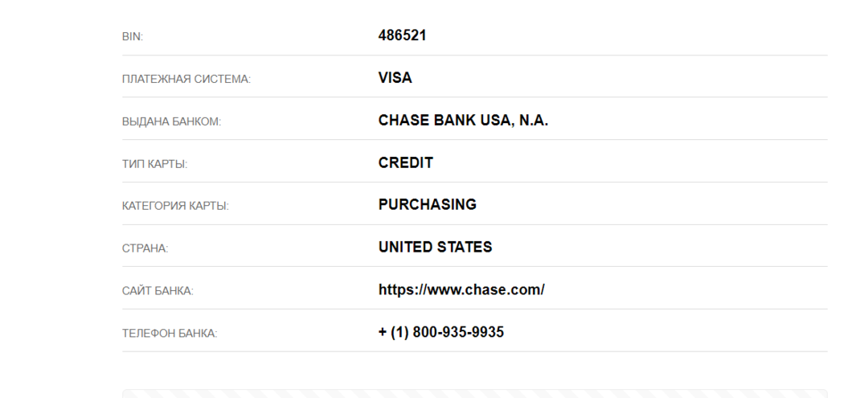Click the СТРАНА: label
This screenshot has height=398, width=868.
[x=145, y=248]
